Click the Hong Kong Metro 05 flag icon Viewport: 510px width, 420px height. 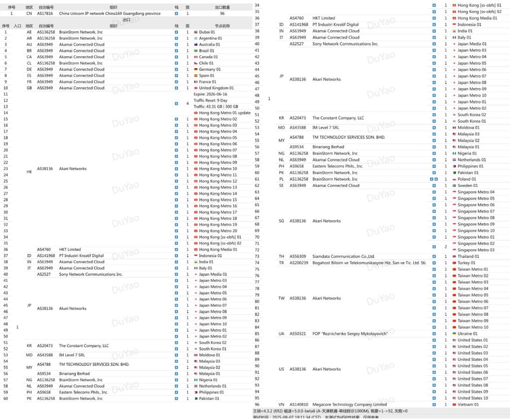click(196, 138)
